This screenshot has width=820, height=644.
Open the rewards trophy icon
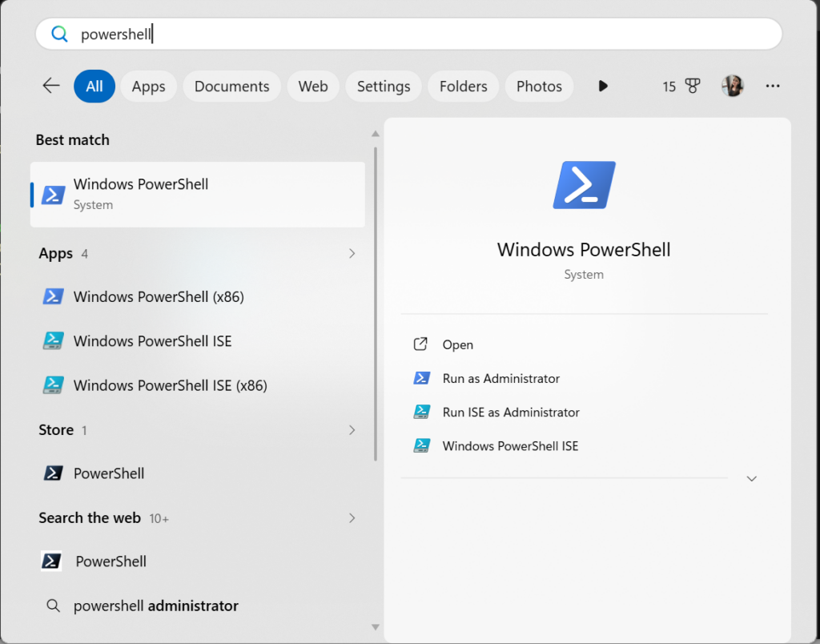click(x=693, y=86)
